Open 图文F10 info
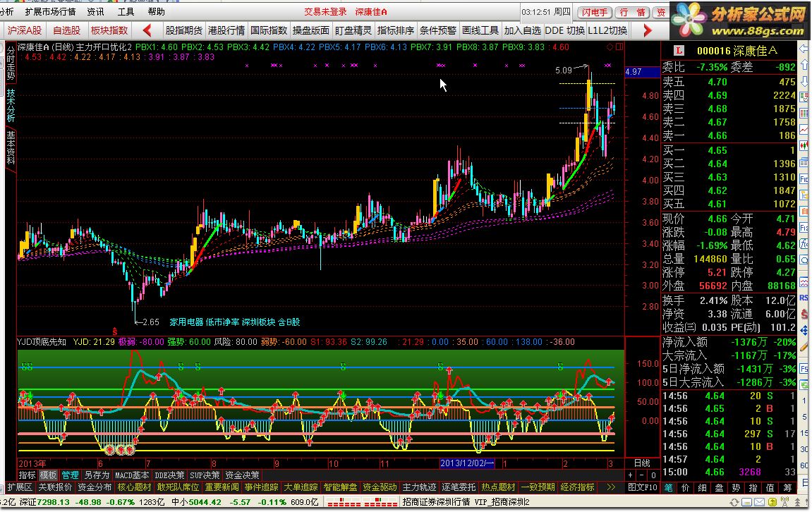 pyautogui.click(x=643, y=487)
